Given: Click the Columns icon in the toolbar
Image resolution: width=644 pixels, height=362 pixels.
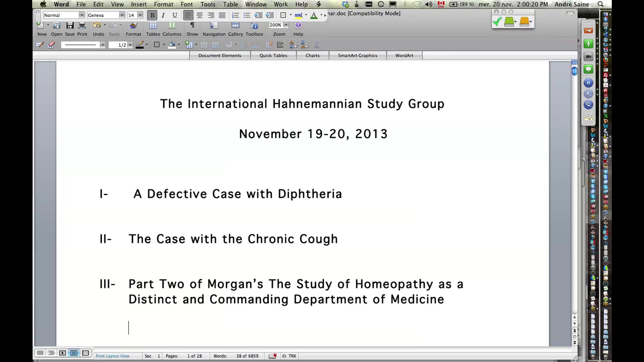Looking at the screenshot, I should tap(172, 27).
